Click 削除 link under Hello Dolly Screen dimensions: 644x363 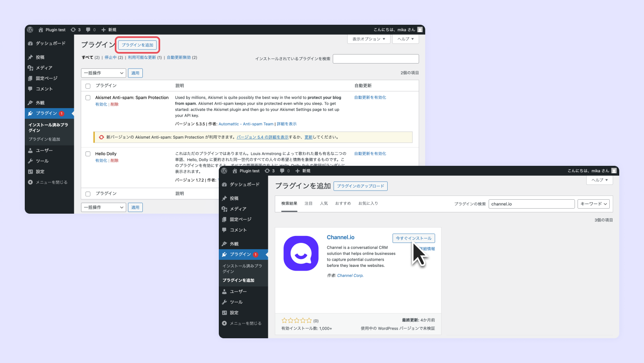(114, 160)
